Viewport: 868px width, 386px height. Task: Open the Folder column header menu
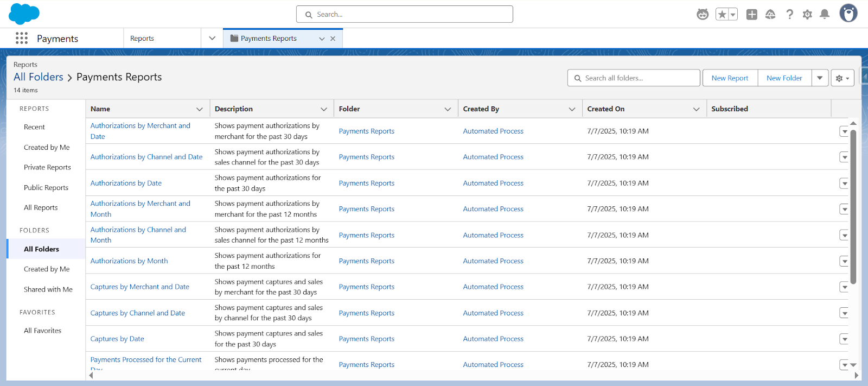pos(448,109)
